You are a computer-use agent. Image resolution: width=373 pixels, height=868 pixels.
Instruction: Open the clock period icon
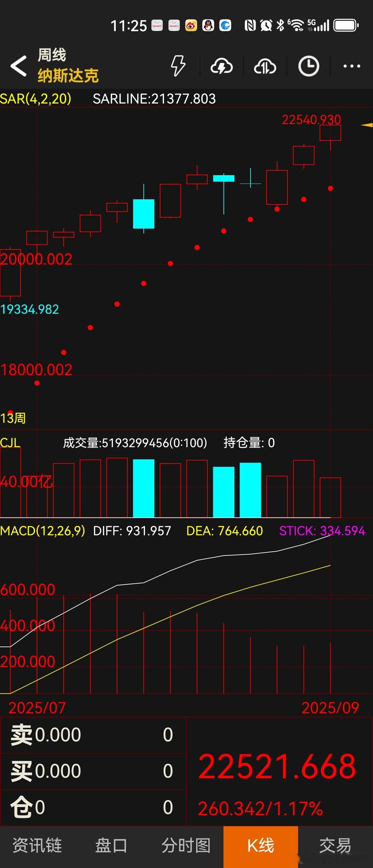tap(308, 66)
